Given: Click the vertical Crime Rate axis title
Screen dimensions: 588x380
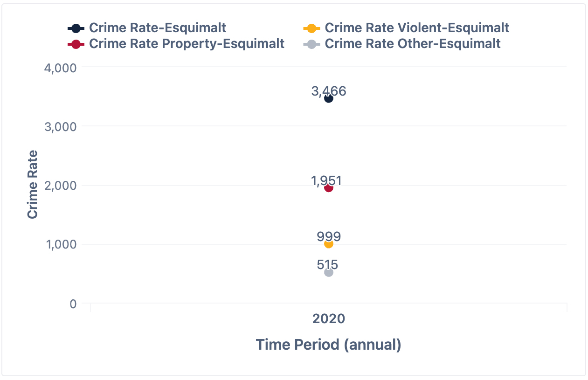Looking at the screenshot, I should (x=32, y=184).
